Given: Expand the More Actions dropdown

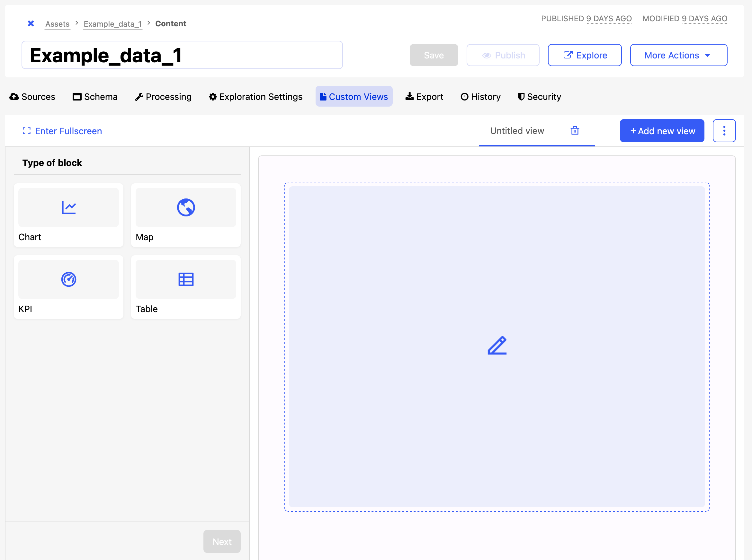Looking at the screenshot, I should coord(678,55).
